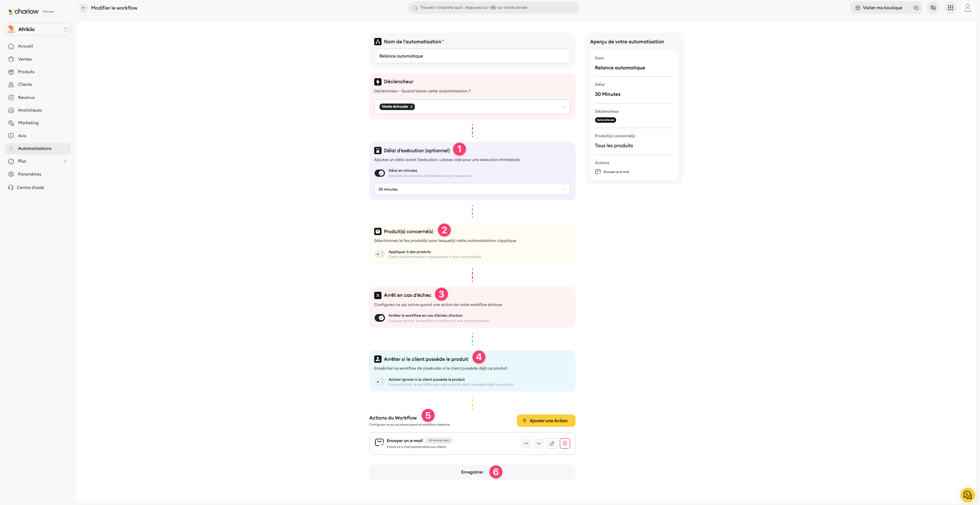Screen dimensions: 980x505
Task: Open the chat support bubble
Action: 967,495
